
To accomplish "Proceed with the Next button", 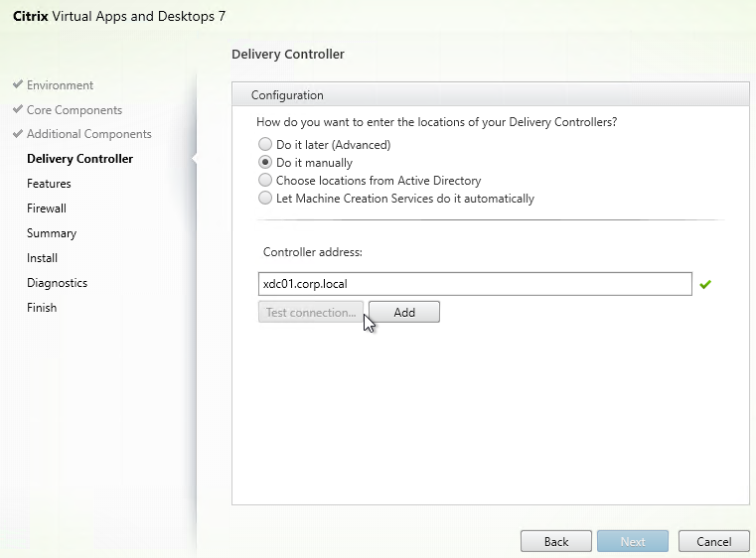I will 633,541.
